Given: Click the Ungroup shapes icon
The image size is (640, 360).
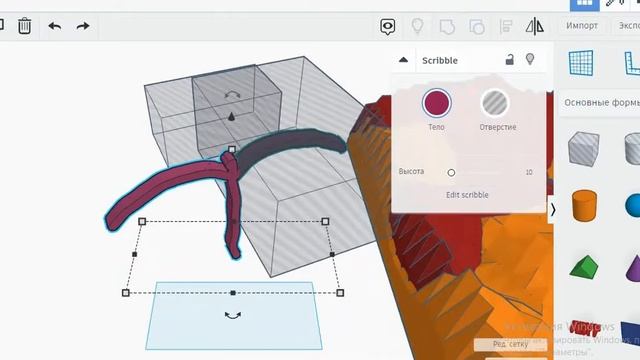Looking at the screenshot, I should (477, 27).
